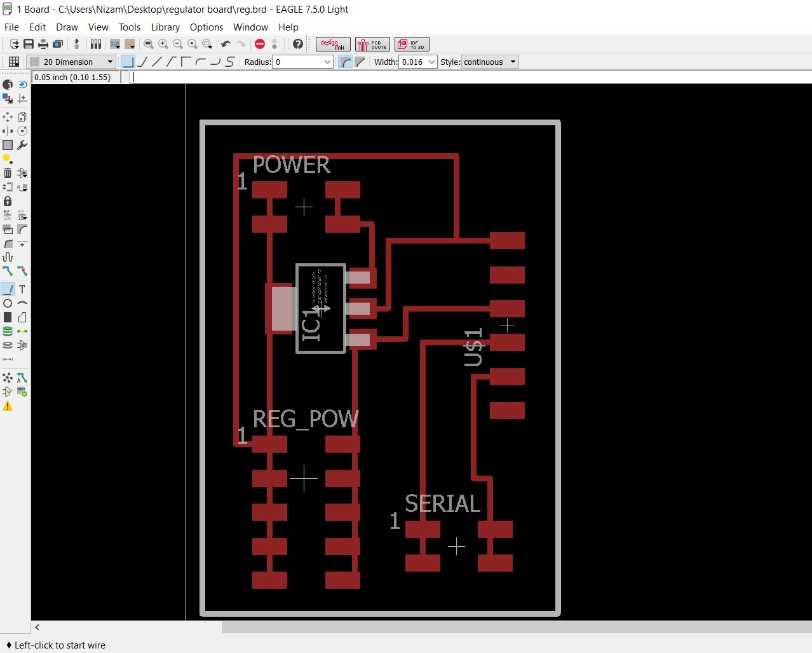
Task: Click the Save icon in toolbar
Action: click(x=29, y=44)
